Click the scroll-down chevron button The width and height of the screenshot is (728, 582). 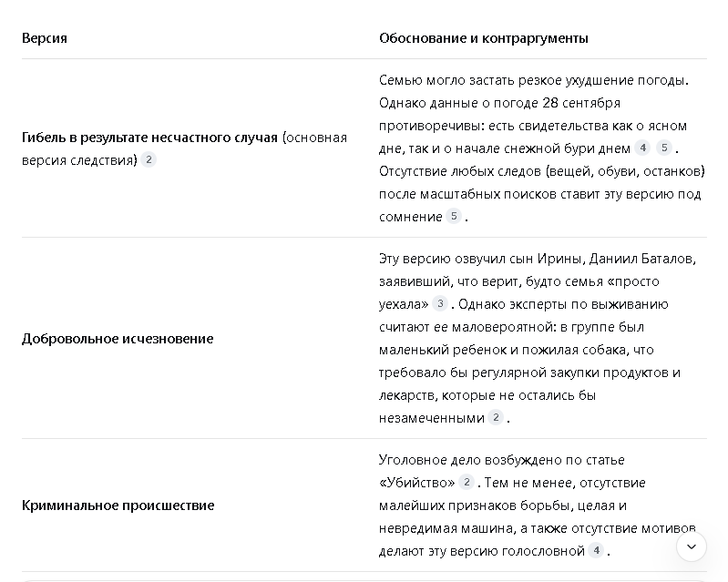click(692, 546)
